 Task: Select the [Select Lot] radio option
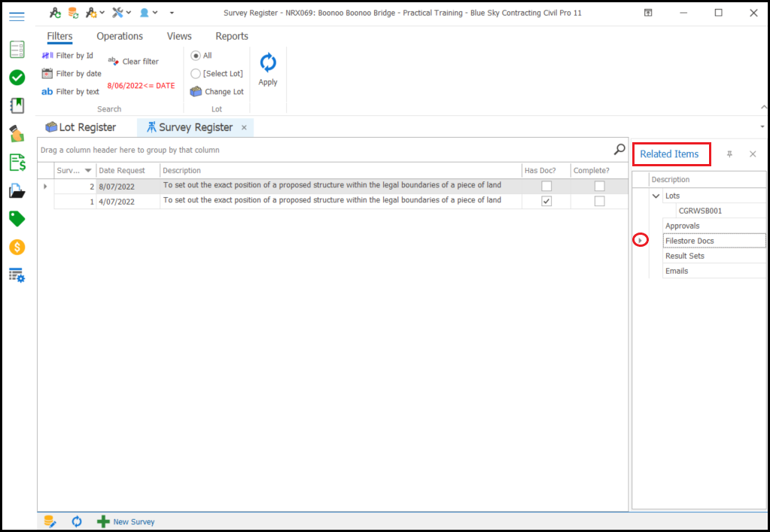coord(196,74)
